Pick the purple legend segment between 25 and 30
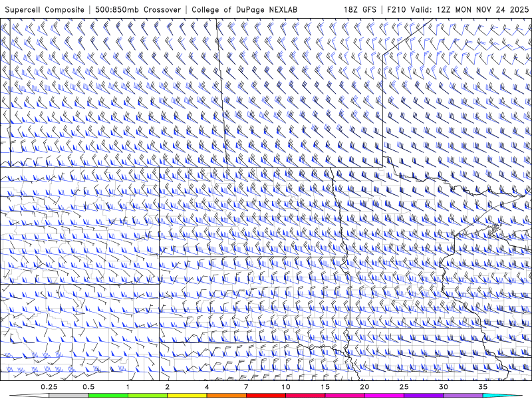532x399 pixels. [424, 396]
